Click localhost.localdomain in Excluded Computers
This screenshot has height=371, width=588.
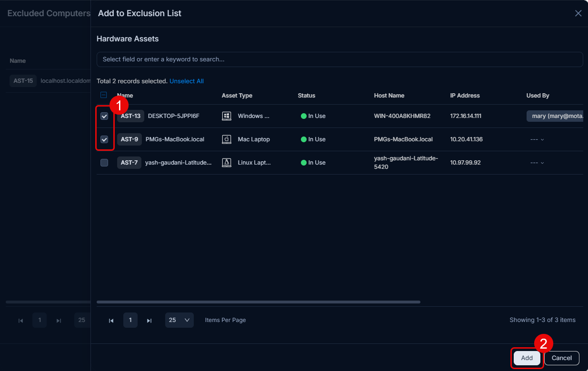coord(66,81)
